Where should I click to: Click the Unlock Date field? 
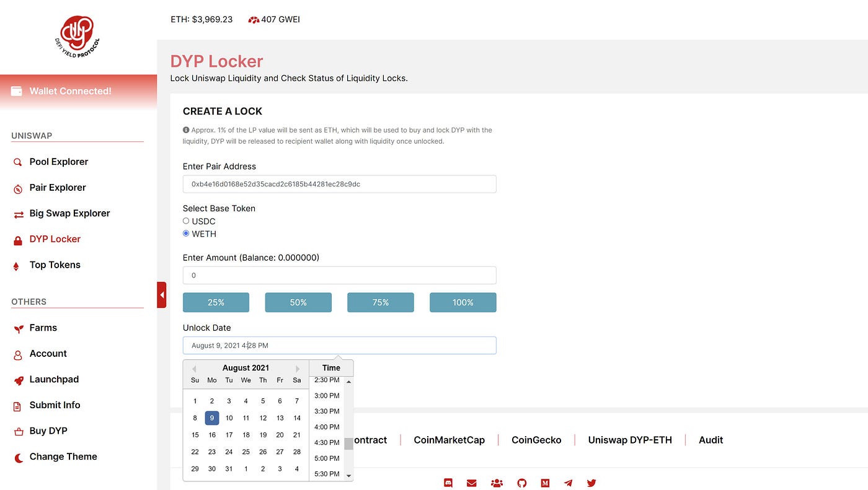(340, 345)
